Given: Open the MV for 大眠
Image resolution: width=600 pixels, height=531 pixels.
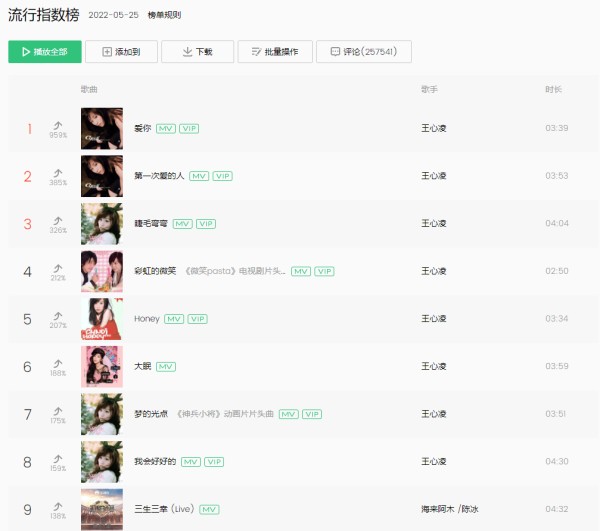Looking at the screenshot, I should click(x=166, y=366).
